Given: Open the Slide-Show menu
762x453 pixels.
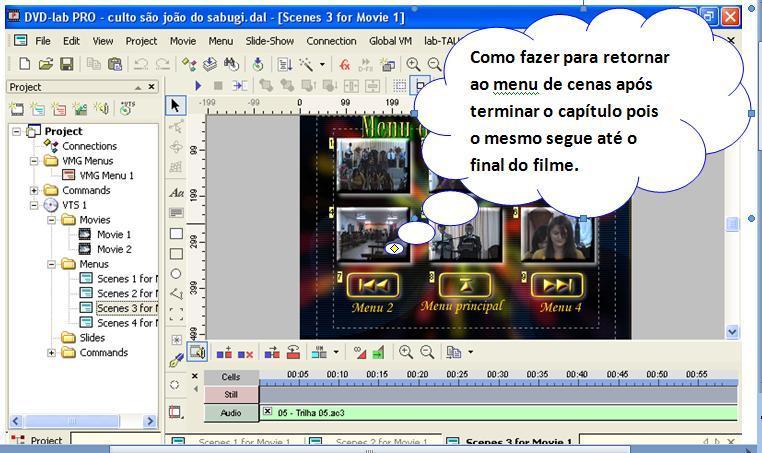Looking at the screenshot, I should point(270,41).
